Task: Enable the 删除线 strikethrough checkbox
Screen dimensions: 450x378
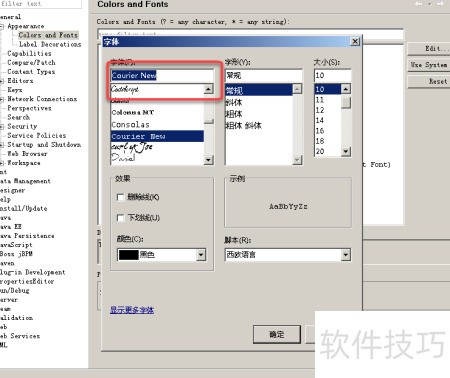Action: pyautogui.click(x=121, y=197)
